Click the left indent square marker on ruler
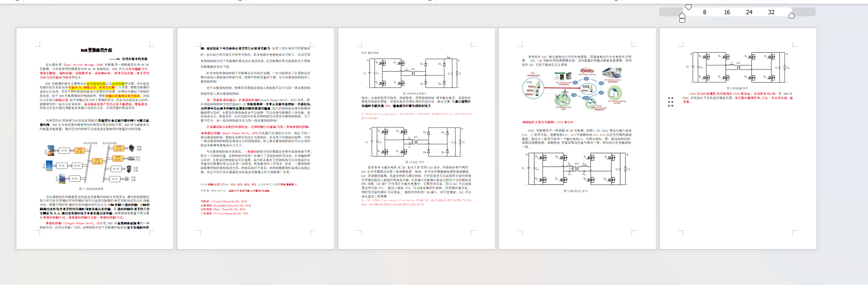Viewport: 868px width, 285px height. pos(682,21)
